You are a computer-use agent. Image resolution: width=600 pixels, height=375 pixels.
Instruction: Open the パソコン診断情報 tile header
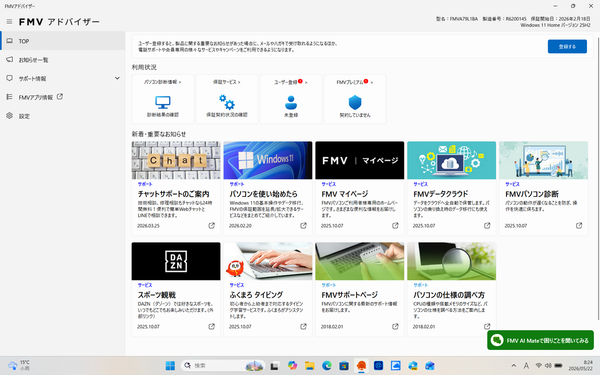tap(163, 82)
